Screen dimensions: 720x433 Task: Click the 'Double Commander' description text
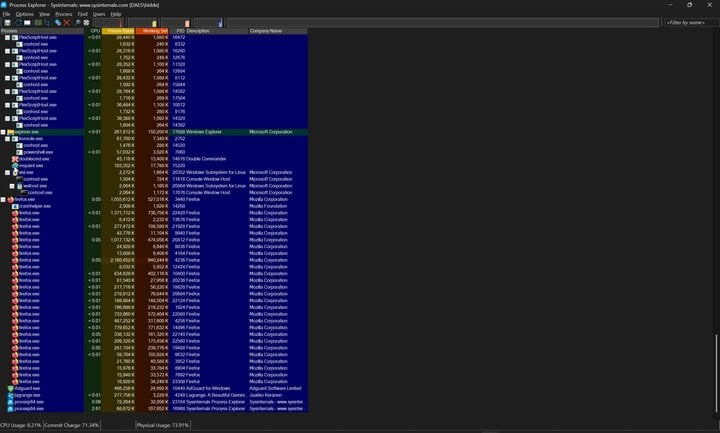(x=206, y=159)
